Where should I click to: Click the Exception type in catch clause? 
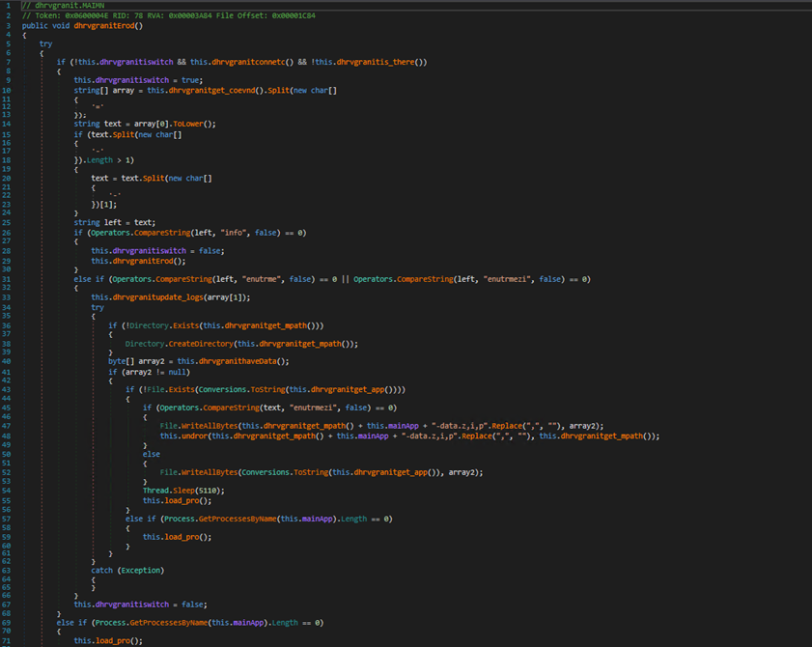click(x=140, y=571)
